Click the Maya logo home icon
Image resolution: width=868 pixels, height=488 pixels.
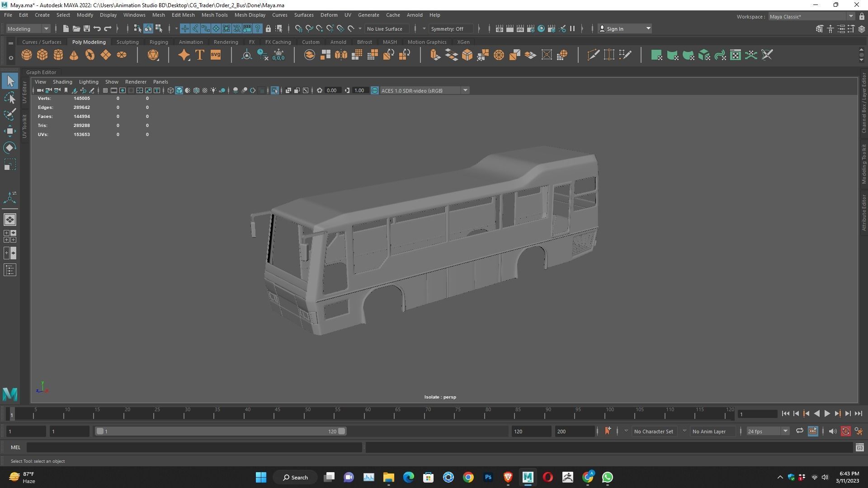pos(10,394)
